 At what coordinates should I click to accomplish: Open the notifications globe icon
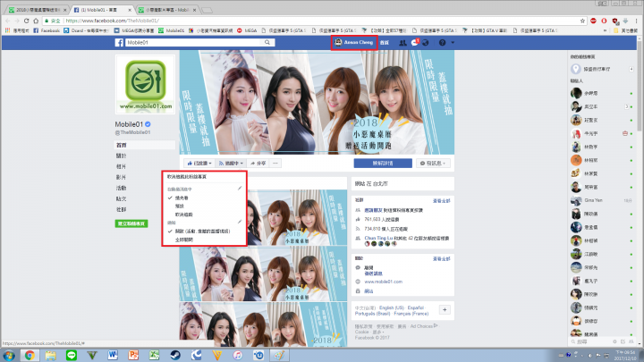pos(426,43)
